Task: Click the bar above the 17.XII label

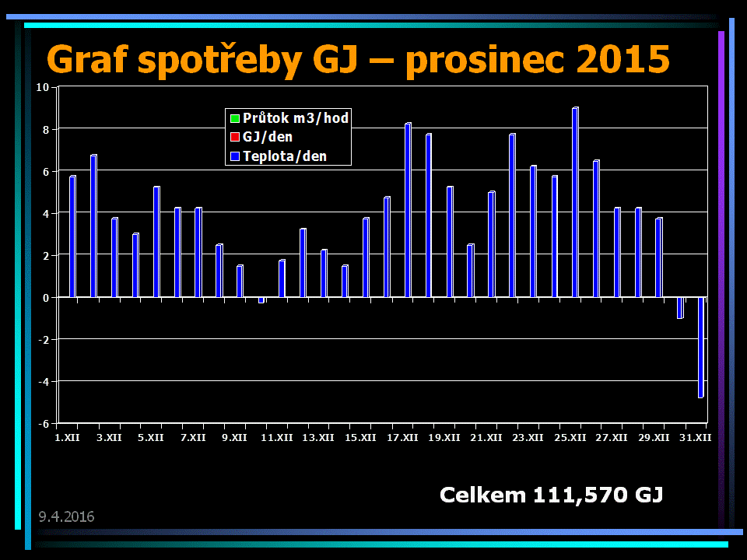Action: tap(408, 210)
